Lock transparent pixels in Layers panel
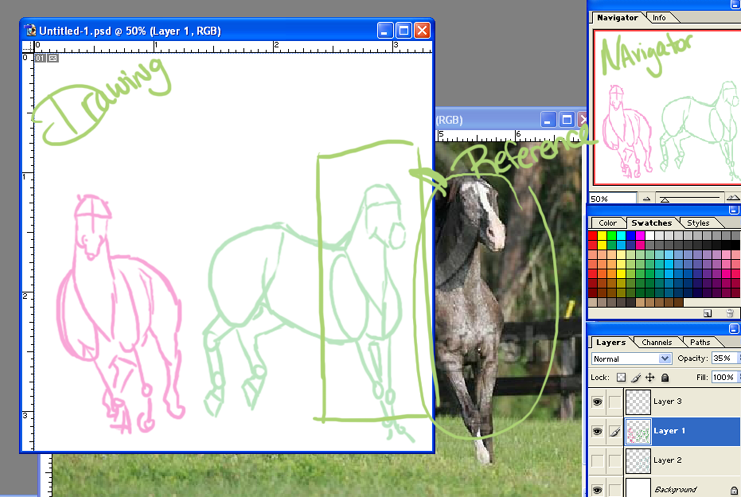This screenshot has width=741, height=497. click(621, 377)
